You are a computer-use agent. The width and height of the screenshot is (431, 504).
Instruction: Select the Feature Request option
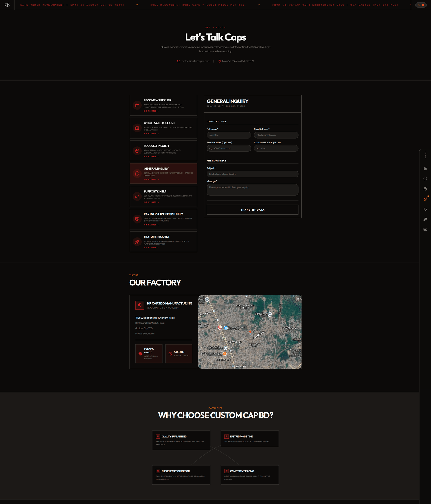163,242
